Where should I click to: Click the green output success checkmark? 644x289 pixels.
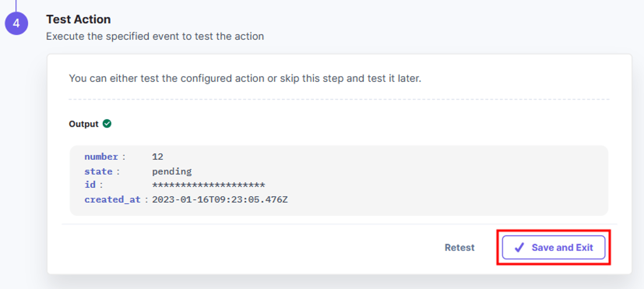pos(107,124)
